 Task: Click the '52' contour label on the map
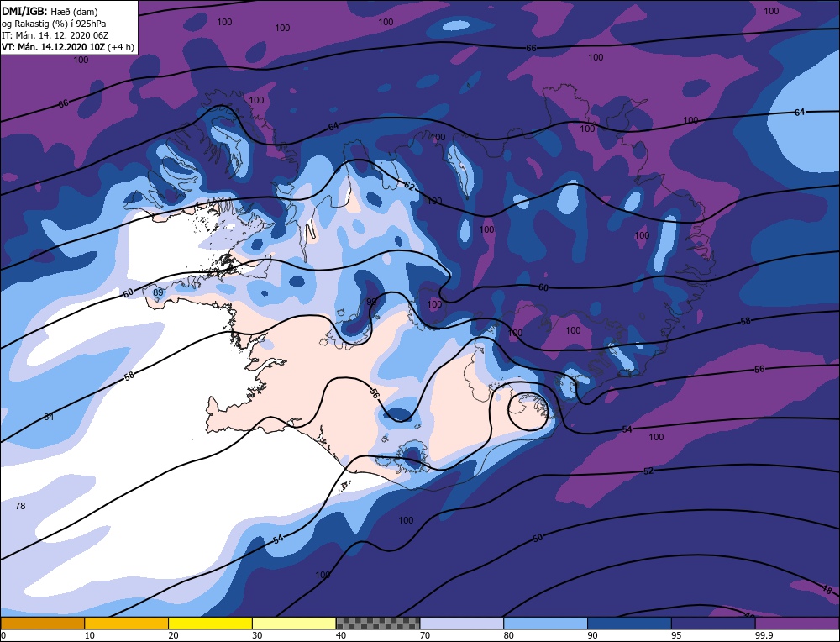coord(648,471)
